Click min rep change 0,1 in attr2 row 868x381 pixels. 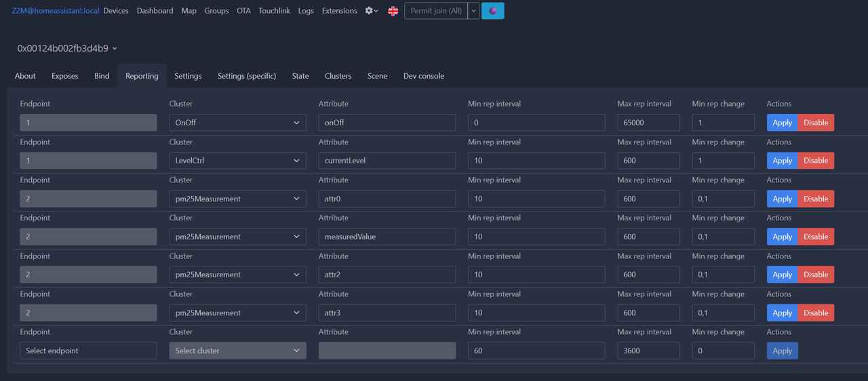click(723, 275)
